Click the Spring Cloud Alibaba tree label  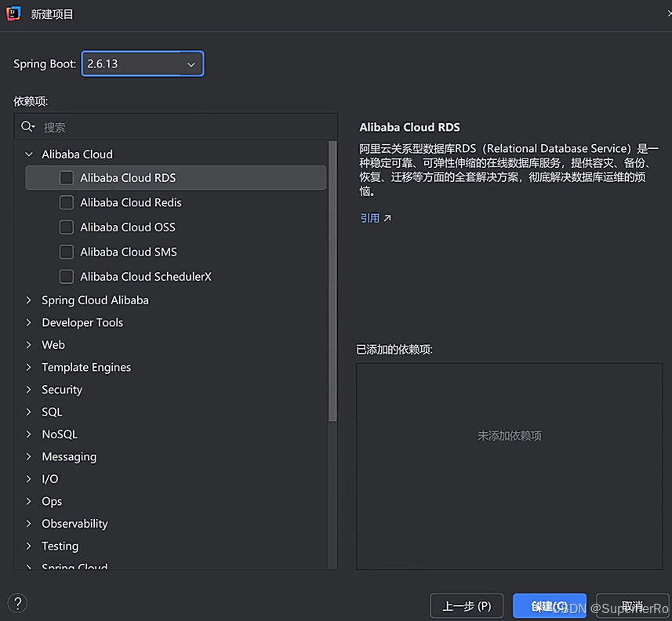coord(95,300)
